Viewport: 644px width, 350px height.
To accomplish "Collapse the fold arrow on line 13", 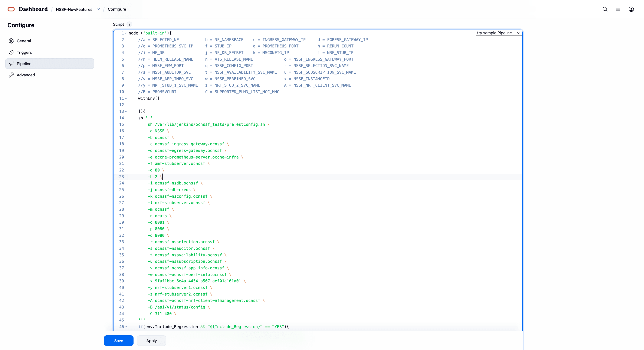I will point(126,111).
